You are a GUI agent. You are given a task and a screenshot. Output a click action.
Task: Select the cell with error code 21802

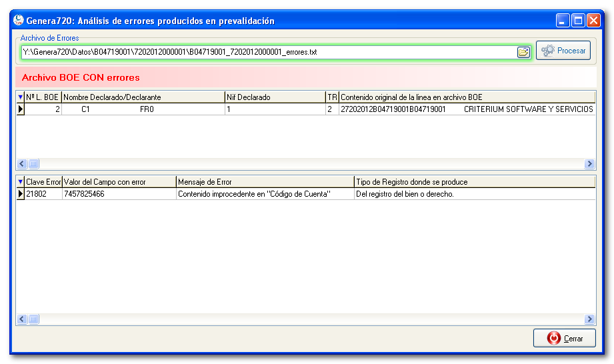(x=43, y=194)
